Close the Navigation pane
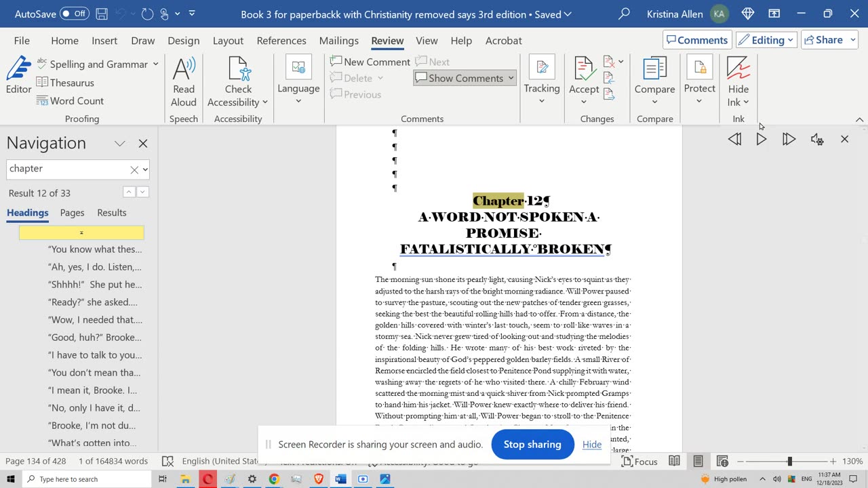This screenshot has height=488, width=868. coord(143,144)
